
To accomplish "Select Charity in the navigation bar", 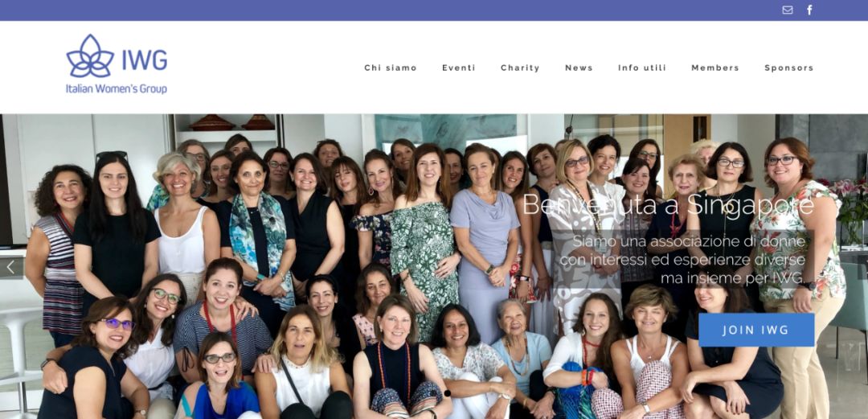I will pyautogui.click(x=520, y=68).
